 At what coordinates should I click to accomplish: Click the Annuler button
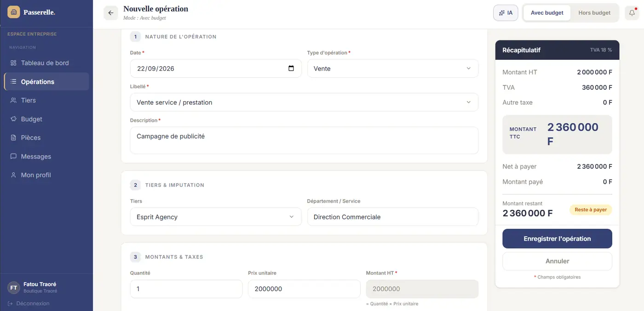(557, 261)
